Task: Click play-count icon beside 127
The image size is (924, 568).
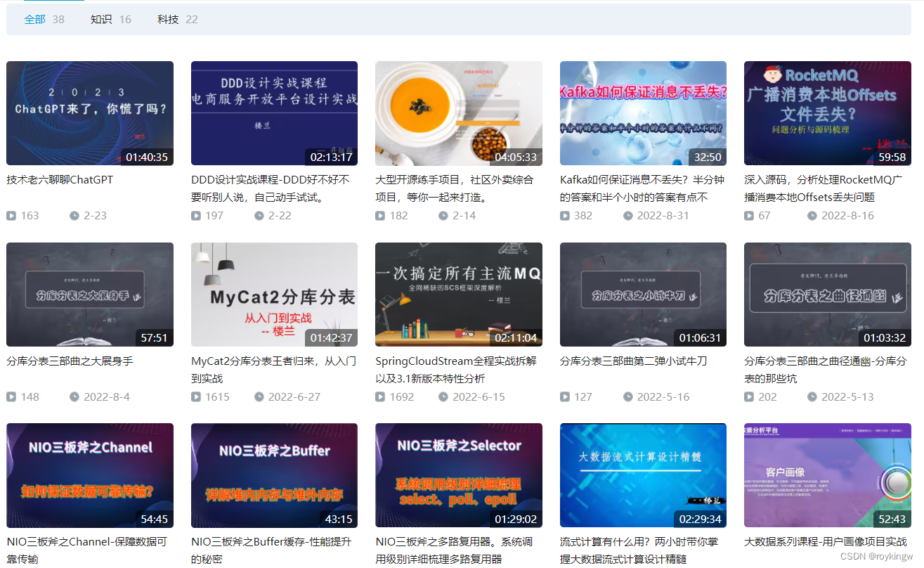Action: 565,397
